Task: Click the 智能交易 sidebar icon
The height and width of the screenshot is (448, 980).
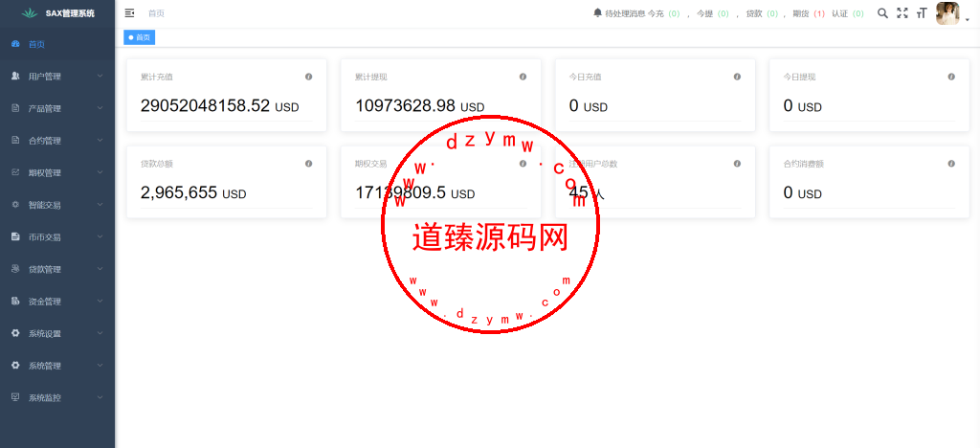Action: pos(15,204)
